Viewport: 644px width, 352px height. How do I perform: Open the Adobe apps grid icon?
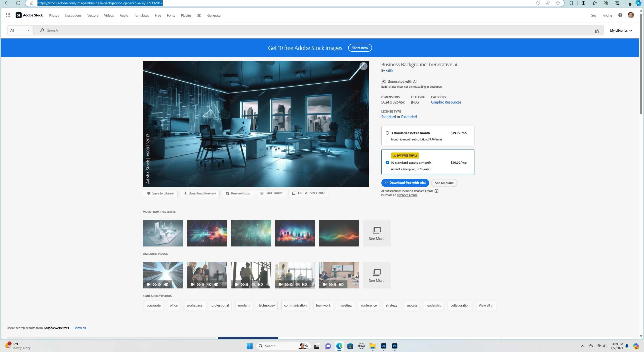[x=8, y=15]
